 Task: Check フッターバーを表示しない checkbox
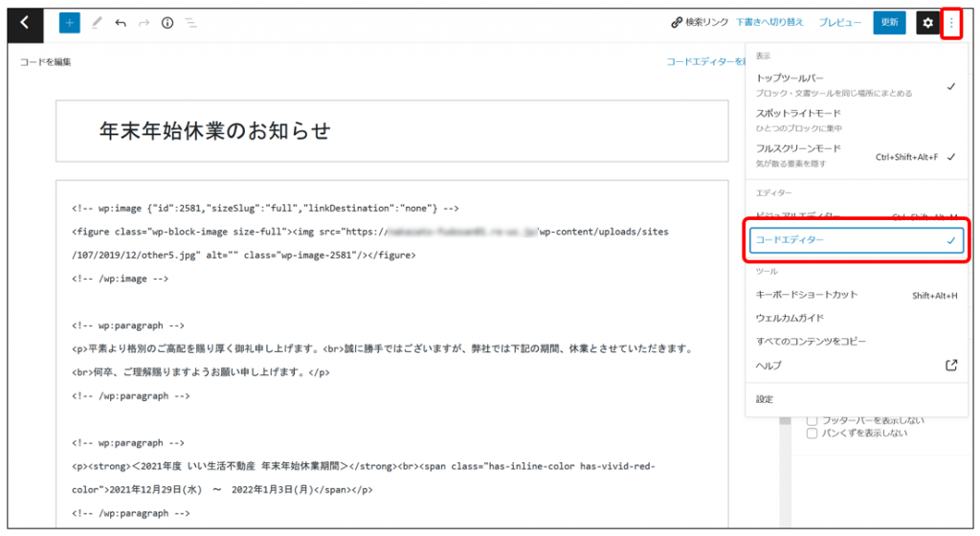click(813, 419)
